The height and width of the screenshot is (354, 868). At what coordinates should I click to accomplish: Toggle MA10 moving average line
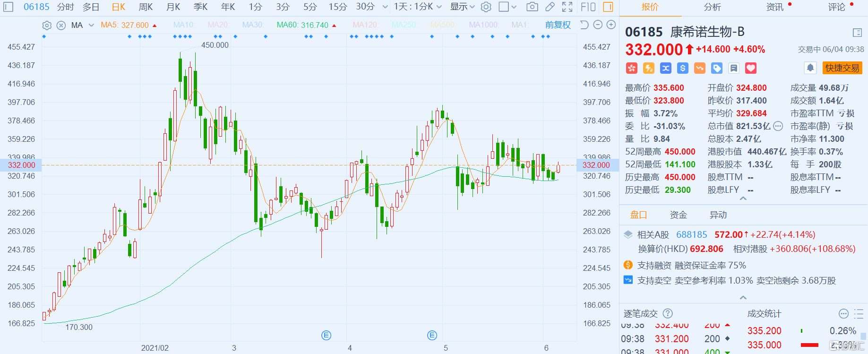183,25
